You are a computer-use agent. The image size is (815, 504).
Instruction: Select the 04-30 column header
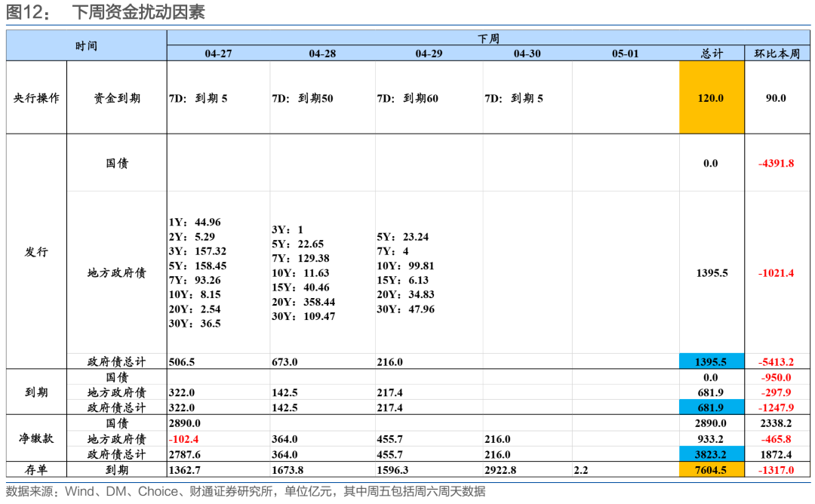tap(527, 53)
